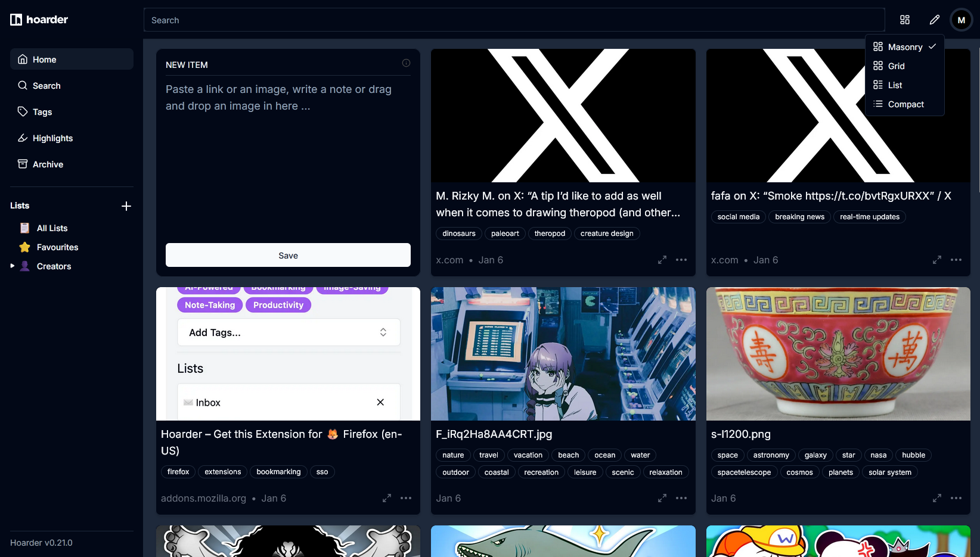This screenshot has width=980, height=557.
Task: Click the pencil icon to add a bookmark
Action: coord(934,19)
